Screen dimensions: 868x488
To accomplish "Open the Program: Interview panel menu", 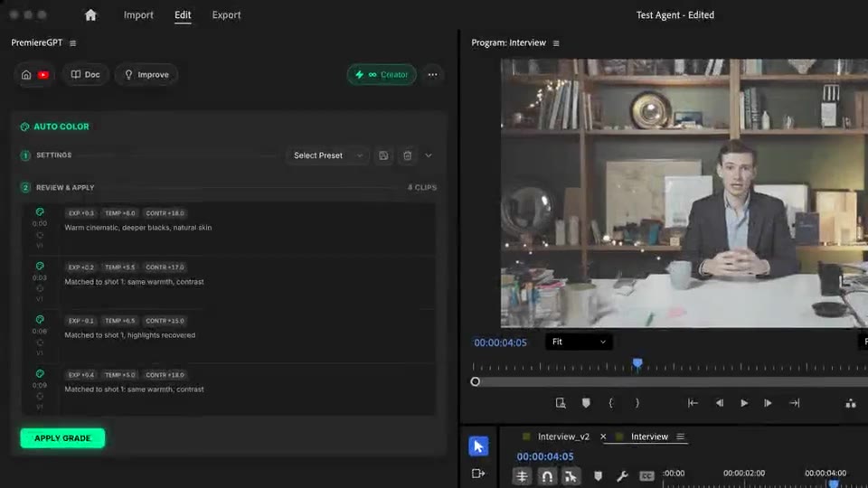I will [x=556, y=43].
